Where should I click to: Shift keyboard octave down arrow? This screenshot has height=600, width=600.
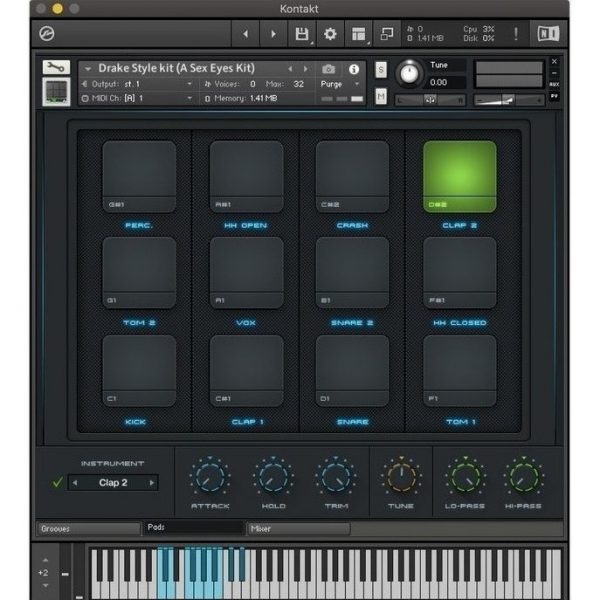click(45, 586)
